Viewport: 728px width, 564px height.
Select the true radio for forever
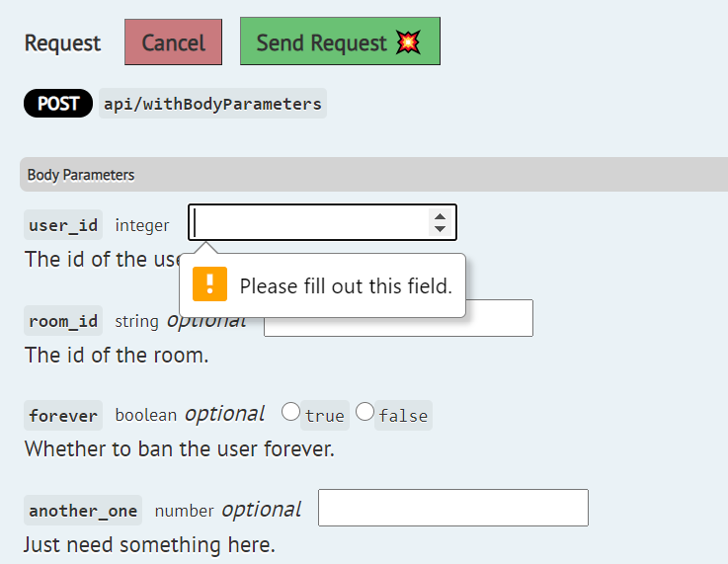(290, 412)
